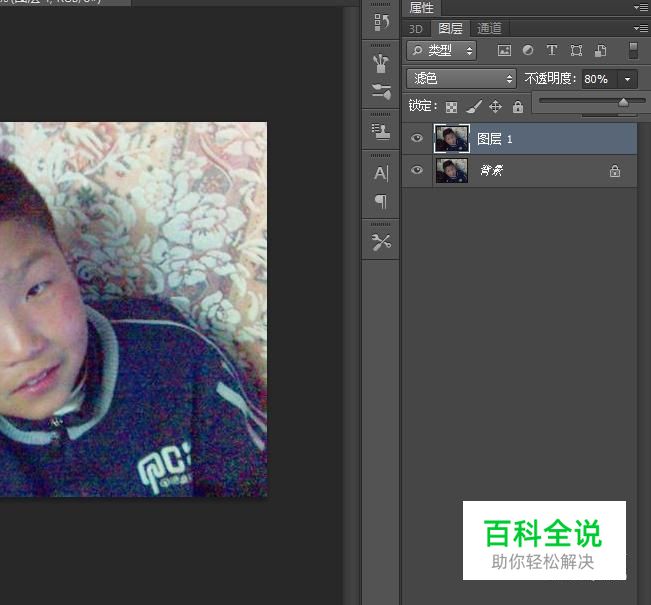Hide the 背景 layer eye icon
This screenshot has width=651, height=605.
pyautogui.click(x=417, y=170)
